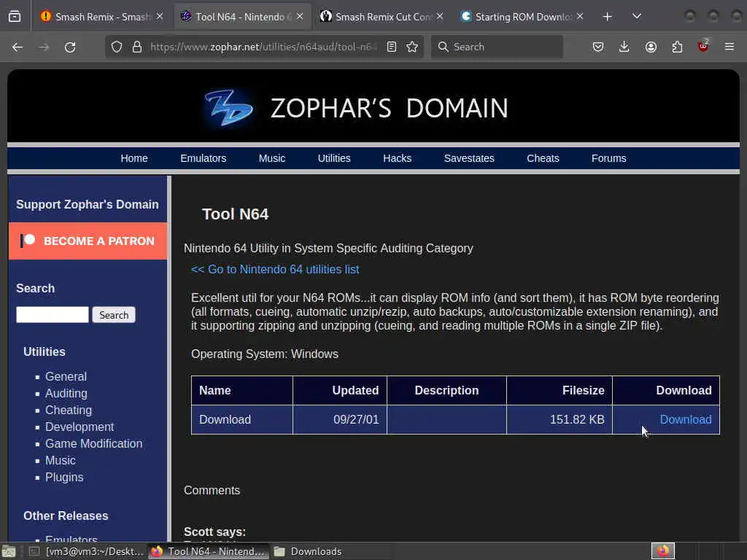Open Hacks in the site navigation
The width and height of the screenshot is (747, 560).
click(397, 158)
